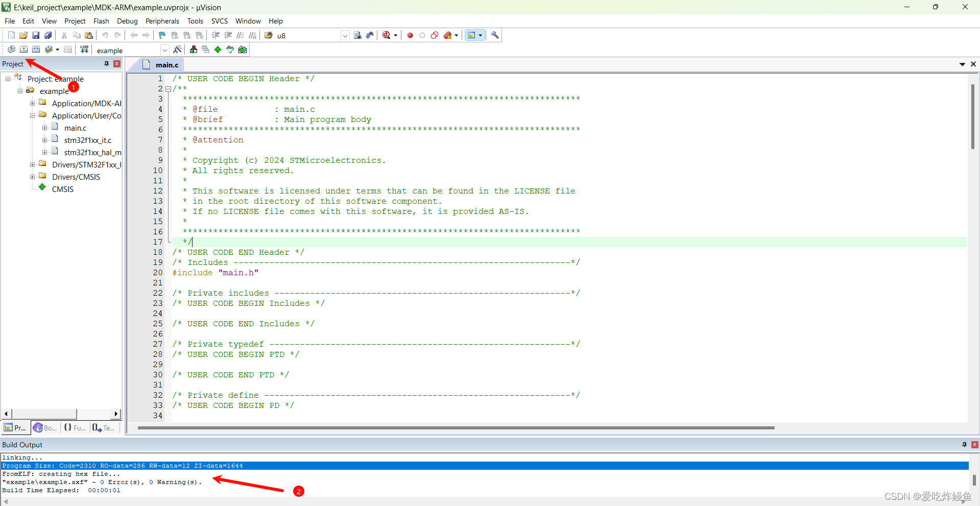The height and width of the screenshot is (506, 980).
Task: Comment selection with the comment icon
Action: 240,35
